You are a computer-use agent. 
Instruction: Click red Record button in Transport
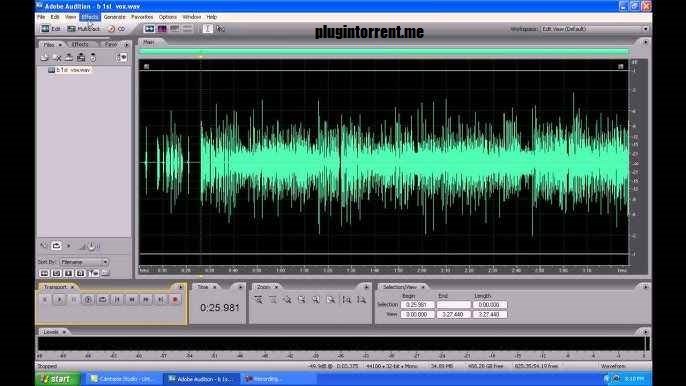(175, 300)
